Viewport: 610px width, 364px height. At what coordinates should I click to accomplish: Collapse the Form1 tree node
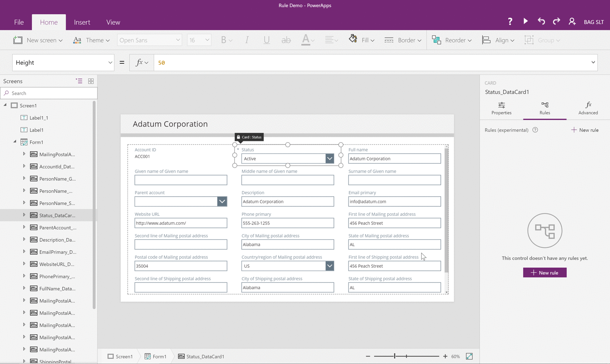coord(15,142)
